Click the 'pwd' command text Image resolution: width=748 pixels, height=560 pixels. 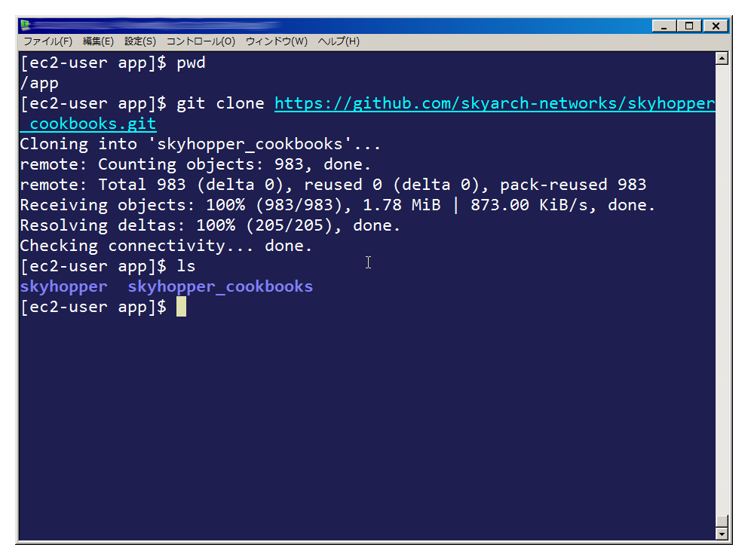pyautogui.click(x=191, y=63)
